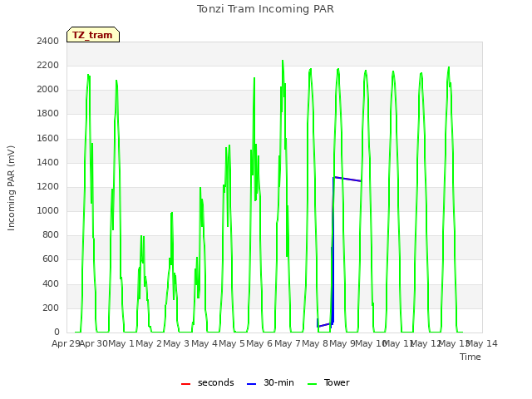Click the 600 y-axis tick label

coord(51,259)
